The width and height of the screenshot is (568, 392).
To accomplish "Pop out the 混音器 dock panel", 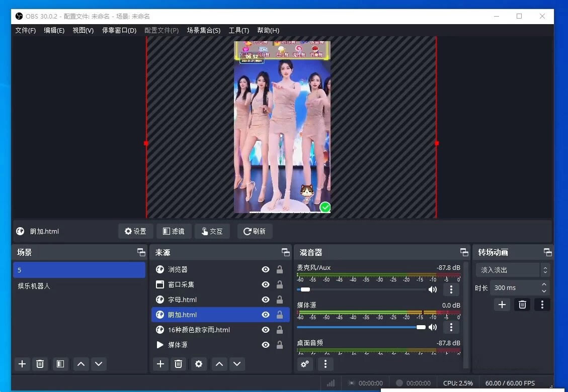I will [x=464, y=252].
